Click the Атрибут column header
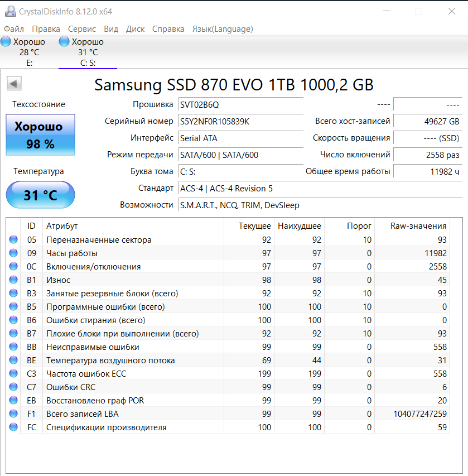The width and height of the screenshot is (468, 476). coord(62,226)
